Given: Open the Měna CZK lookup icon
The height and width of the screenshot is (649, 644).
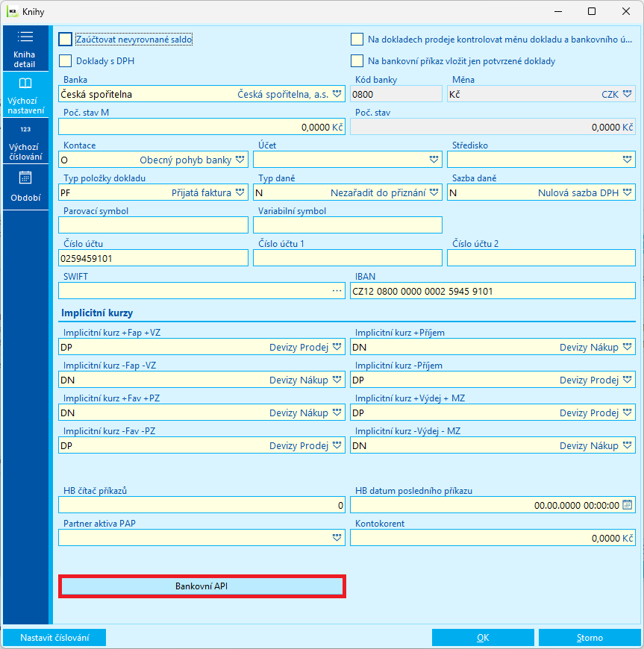Looking at the screenshot, I should tap(628, 94).
